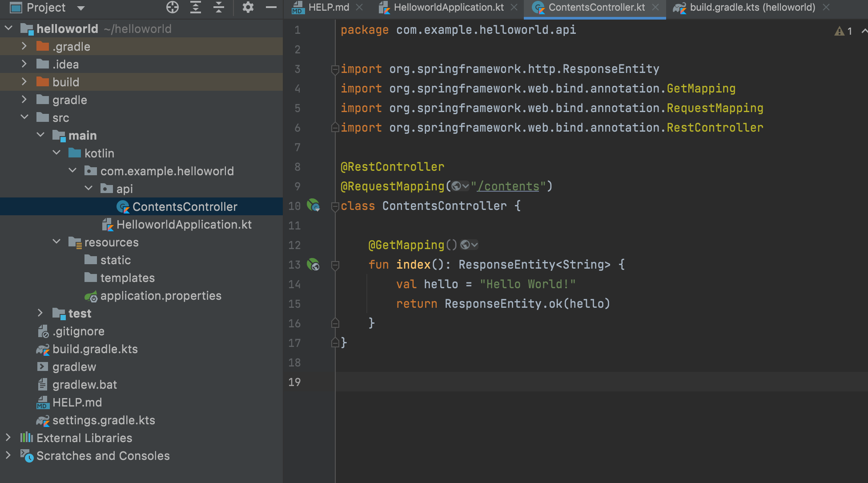Click the Expand All toolbar icon
The width and height of the screenshot is (868, 483).
[x=196, y=7]
